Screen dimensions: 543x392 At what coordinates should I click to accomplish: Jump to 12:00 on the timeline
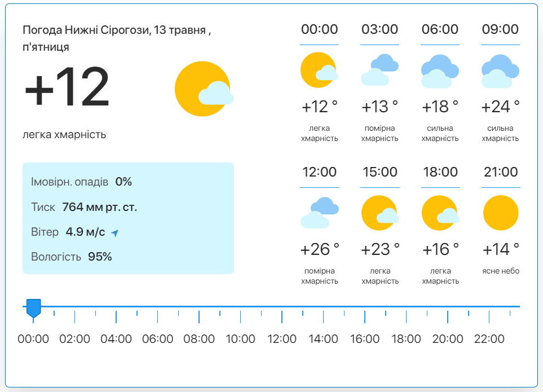click(x=281, y=338)
